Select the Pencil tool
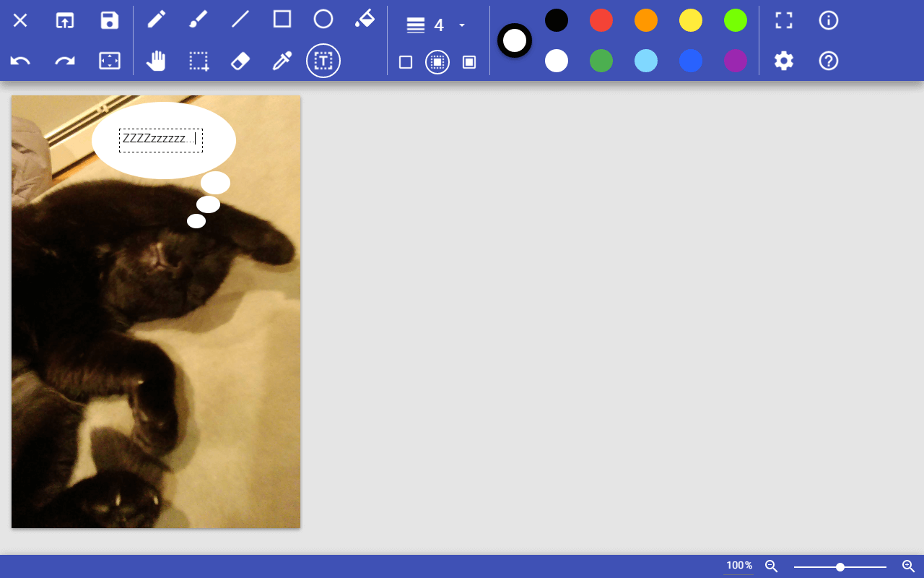Screen dimensions: 924x578 click(x=157, y=20)
